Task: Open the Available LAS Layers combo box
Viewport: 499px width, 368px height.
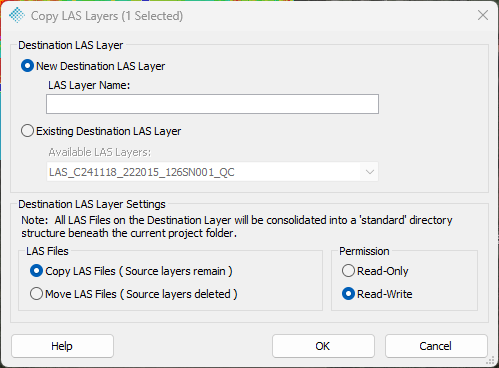Action: 212,172
